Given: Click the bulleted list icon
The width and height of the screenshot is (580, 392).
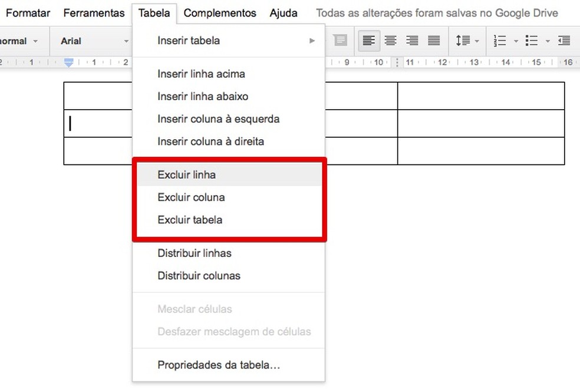Looking at the screenshot, I should pos(532,41).
